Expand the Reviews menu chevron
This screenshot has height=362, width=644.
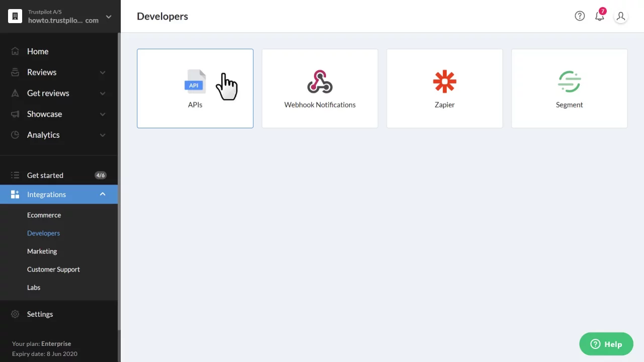103,72
